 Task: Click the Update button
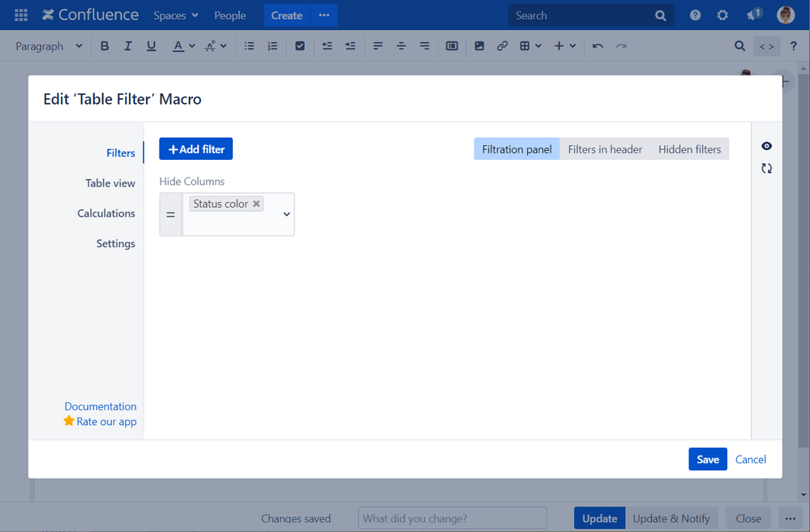pyautogui.click(x=600, y=518)
